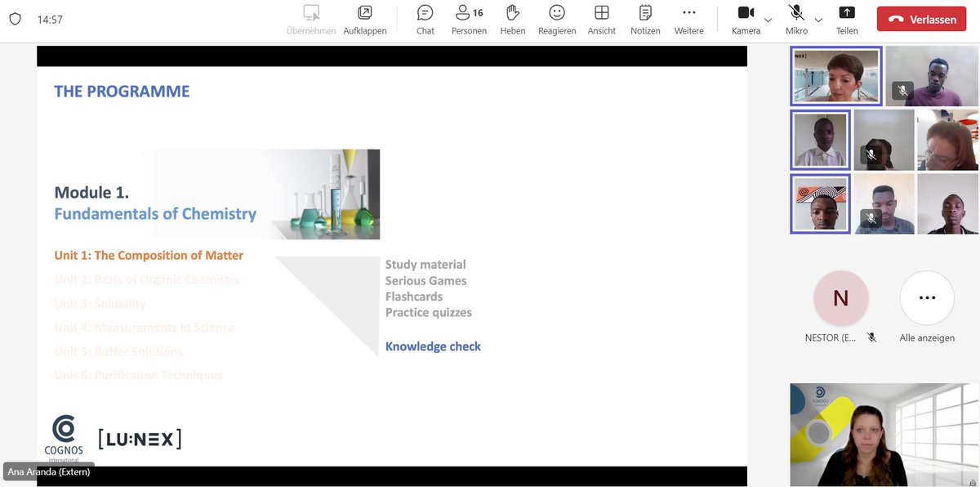The image size is (980, 487).
Task: Open the Ansicht view options
Action: click(x=602, y=18)
